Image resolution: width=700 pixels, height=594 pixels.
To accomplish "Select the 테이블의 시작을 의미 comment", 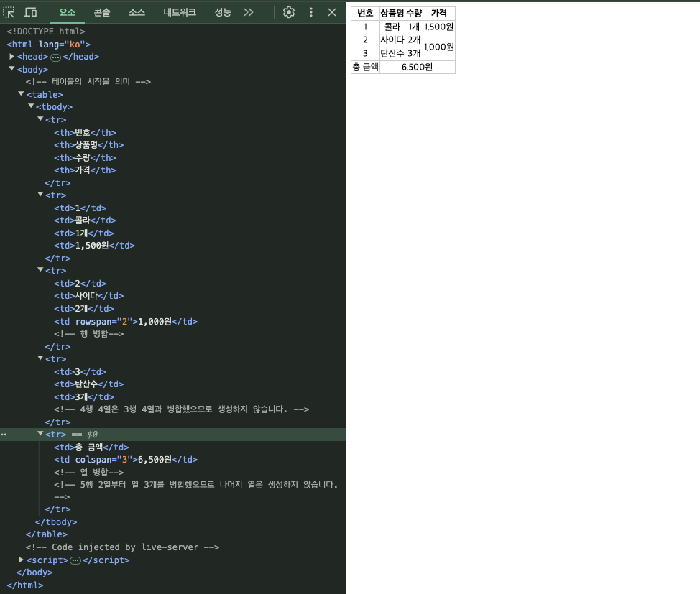I will coord(88,82).
